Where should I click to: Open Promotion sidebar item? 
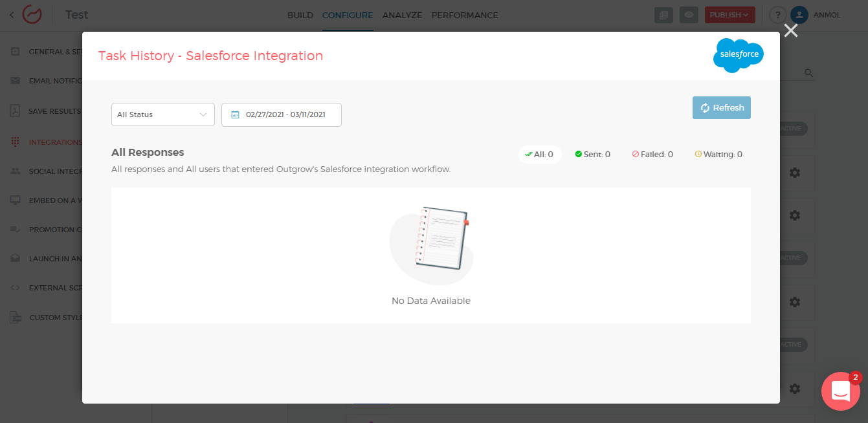47,230
